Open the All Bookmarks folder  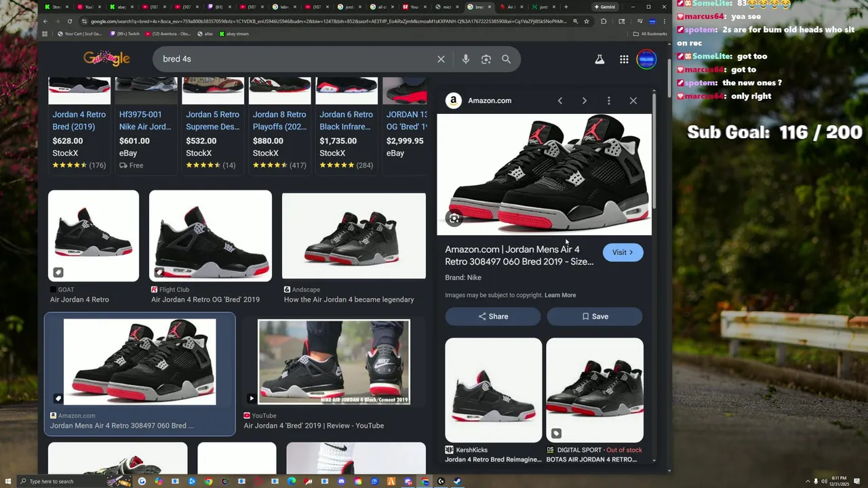650,34
